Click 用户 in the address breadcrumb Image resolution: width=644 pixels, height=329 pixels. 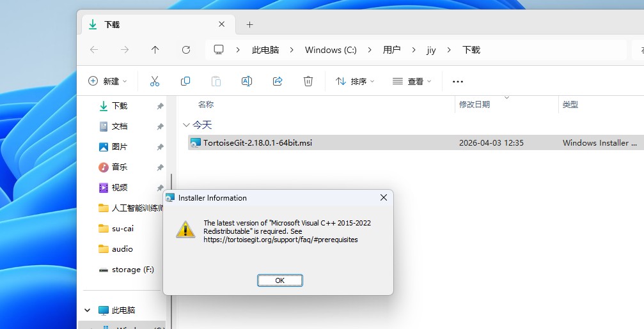point(391,50)
